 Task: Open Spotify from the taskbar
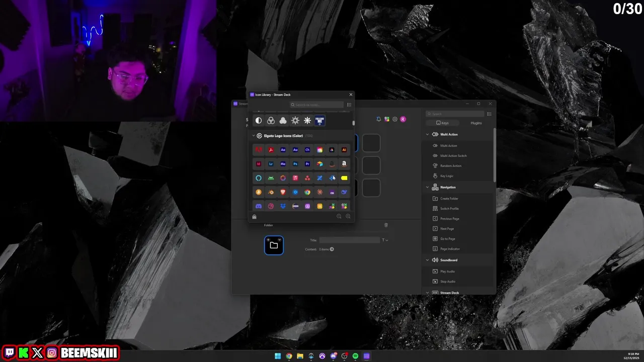(355, 356)
